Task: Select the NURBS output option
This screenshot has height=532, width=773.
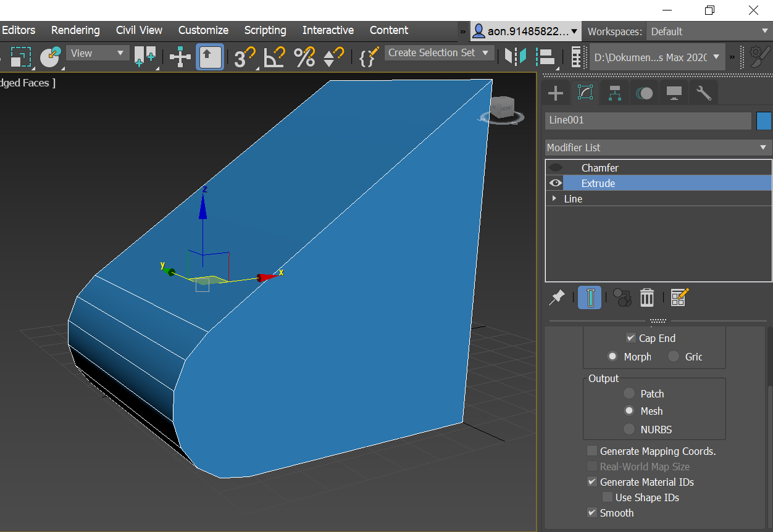Action: 629,429
